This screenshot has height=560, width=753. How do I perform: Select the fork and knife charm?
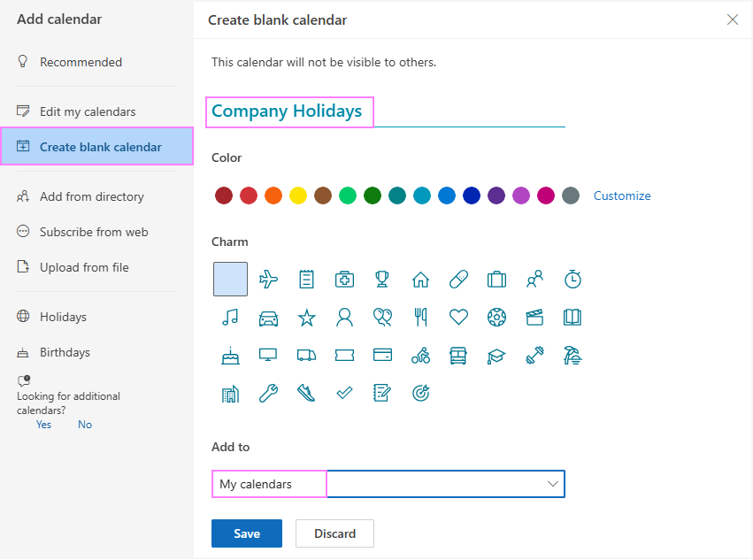pos(420,317)
